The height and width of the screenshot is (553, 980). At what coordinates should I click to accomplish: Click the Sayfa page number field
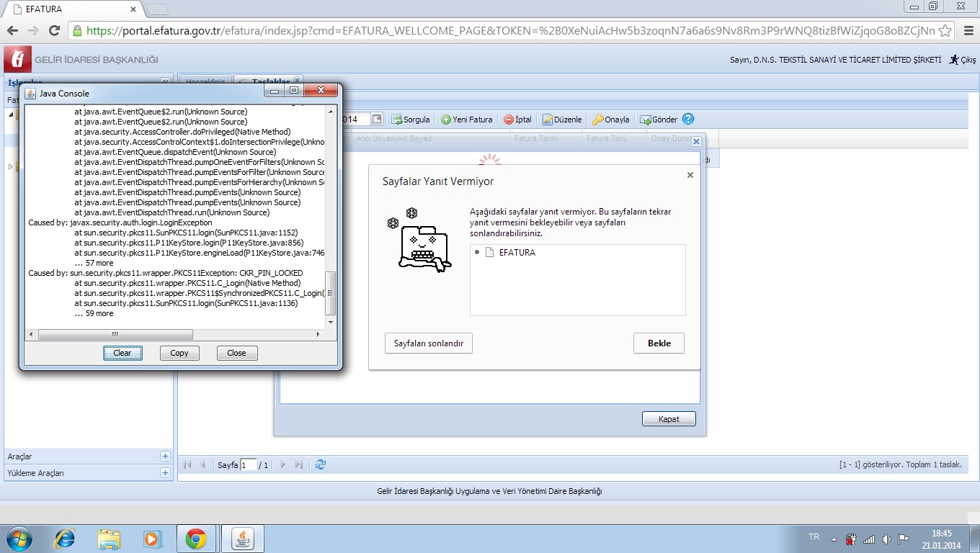tap(248, 465)
